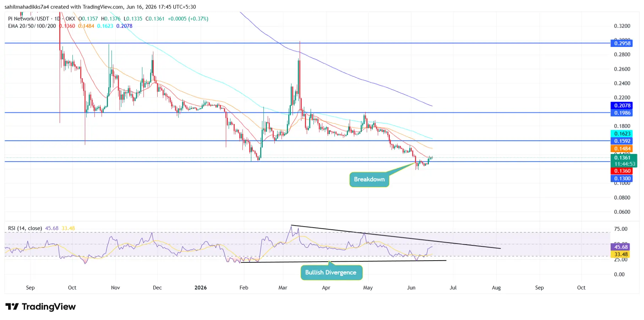Click the 2026 date label on time axis
The image size is (644, 320).
pyautogui.click(x=201, y=288)
